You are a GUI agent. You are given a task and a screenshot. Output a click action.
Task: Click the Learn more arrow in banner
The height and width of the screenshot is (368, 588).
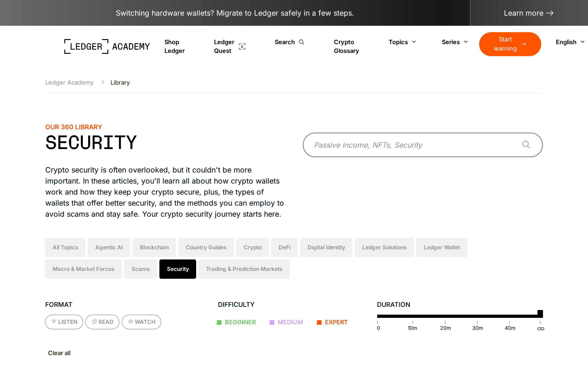pyautogui.click(x=550, y=13)
